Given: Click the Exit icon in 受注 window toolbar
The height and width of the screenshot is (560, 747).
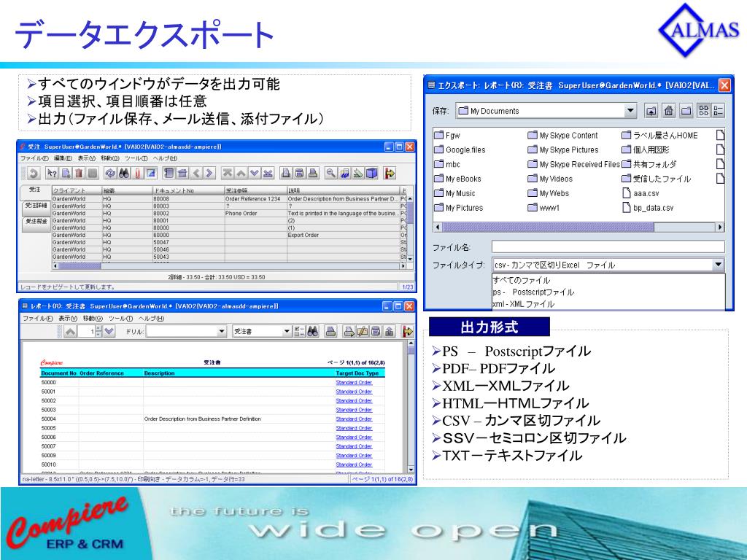Looking at the screenshot, I should click(390, 174).
